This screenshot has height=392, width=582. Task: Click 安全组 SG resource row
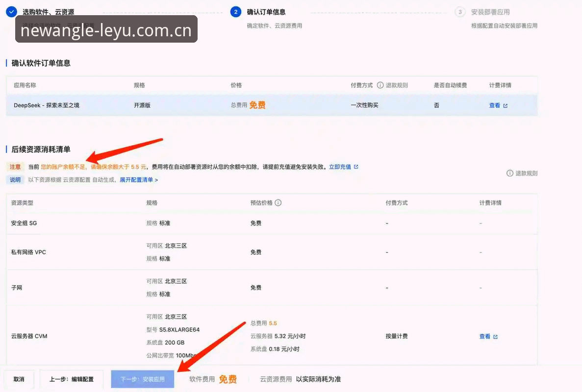pos(272,223)
